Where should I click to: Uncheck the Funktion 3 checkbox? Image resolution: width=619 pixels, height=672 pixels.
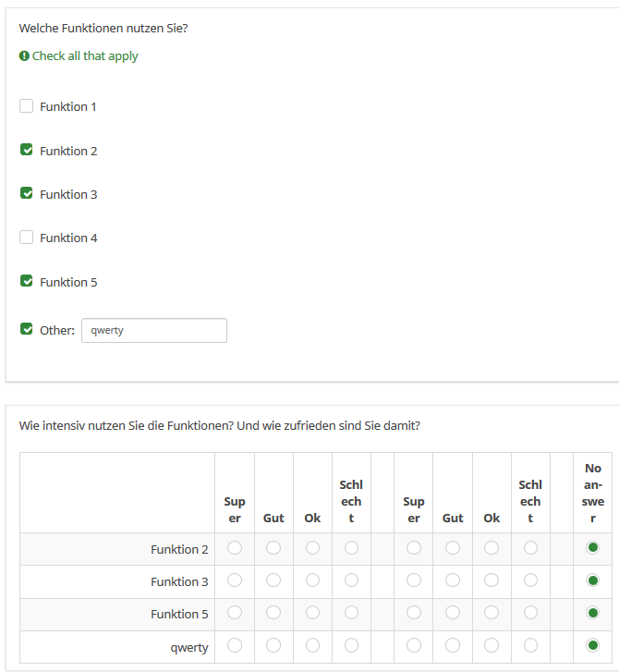(x=27, y=193)
